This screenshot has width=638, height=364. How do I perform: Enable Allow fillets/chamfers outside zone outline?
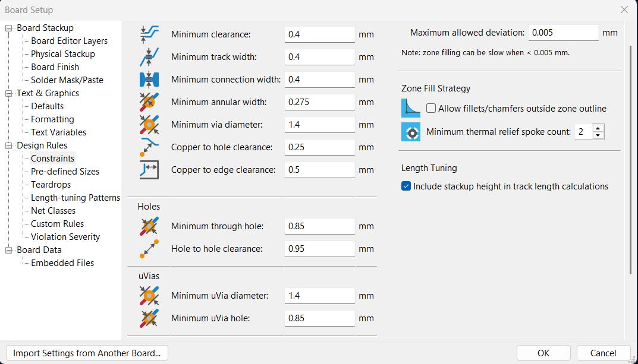click(x=431, y=109)
